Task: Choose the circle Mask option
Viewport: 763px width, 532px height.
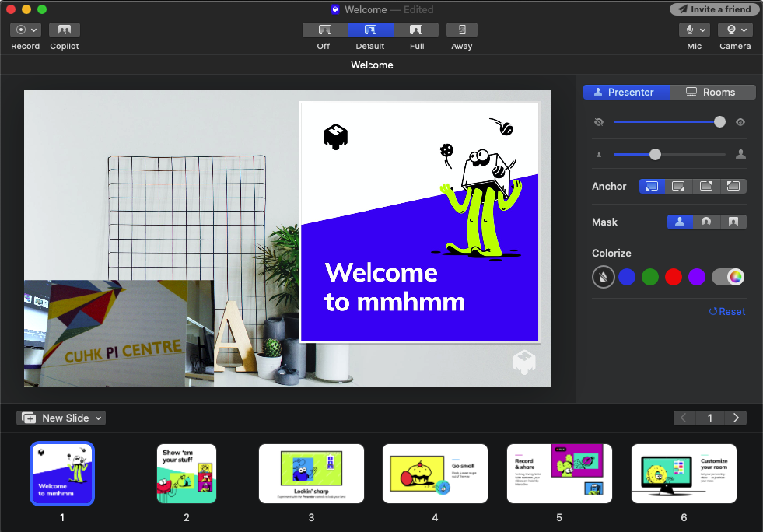Action: [x=706, y=222]
